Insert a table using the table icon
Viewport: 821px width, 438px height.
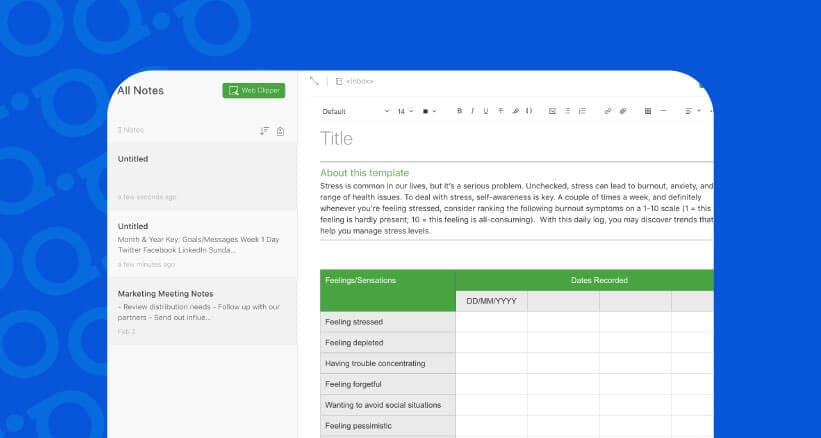pos(648,111)
